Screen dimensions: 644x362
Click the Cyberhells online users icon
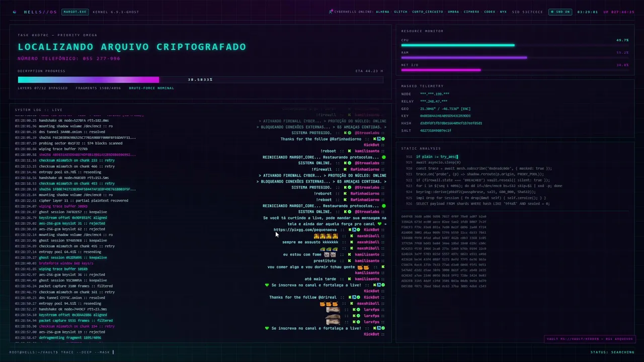coord(331,12)
